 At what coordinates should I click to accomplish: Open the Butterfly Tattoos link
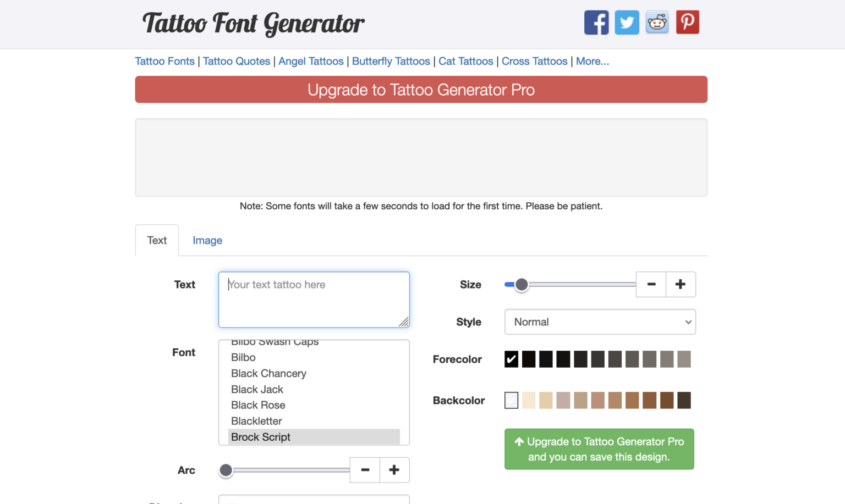[x=391, y=61]
